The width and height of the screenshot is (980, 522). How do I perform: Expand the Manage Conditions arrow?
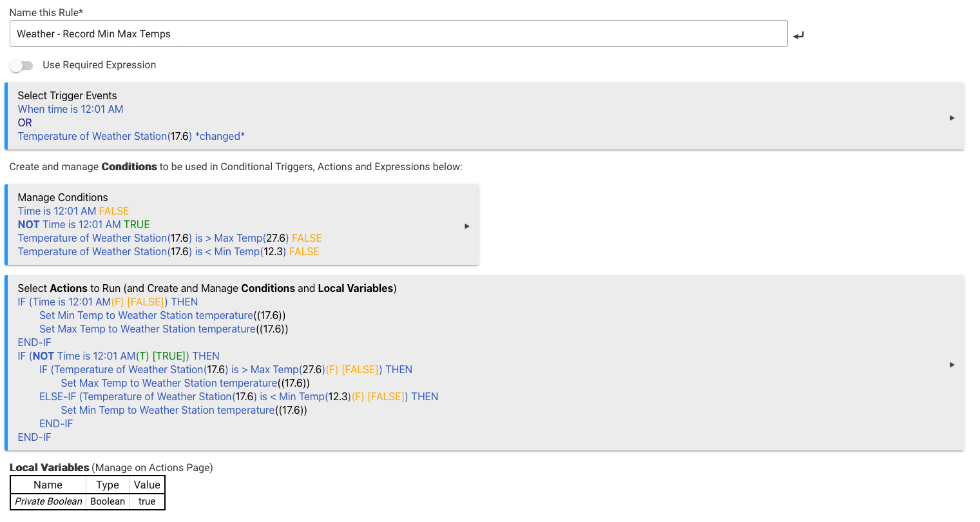(x=467, y=226)
